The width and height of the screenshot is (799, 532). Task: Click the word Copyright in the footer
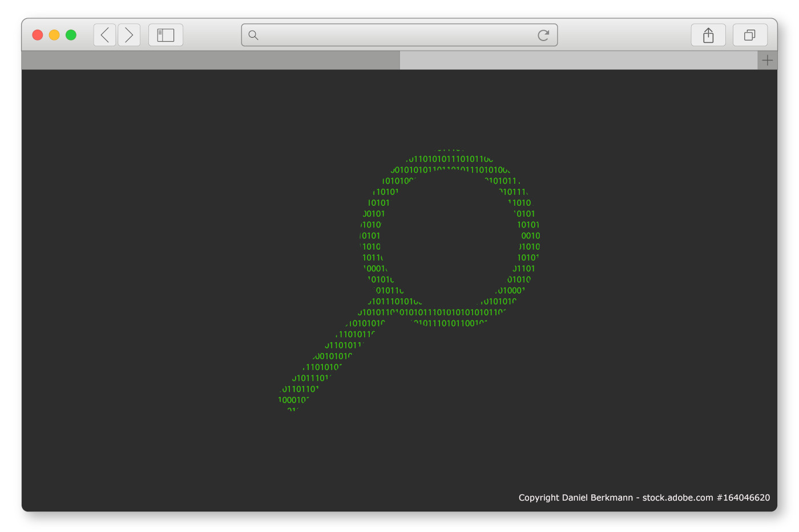539,498
